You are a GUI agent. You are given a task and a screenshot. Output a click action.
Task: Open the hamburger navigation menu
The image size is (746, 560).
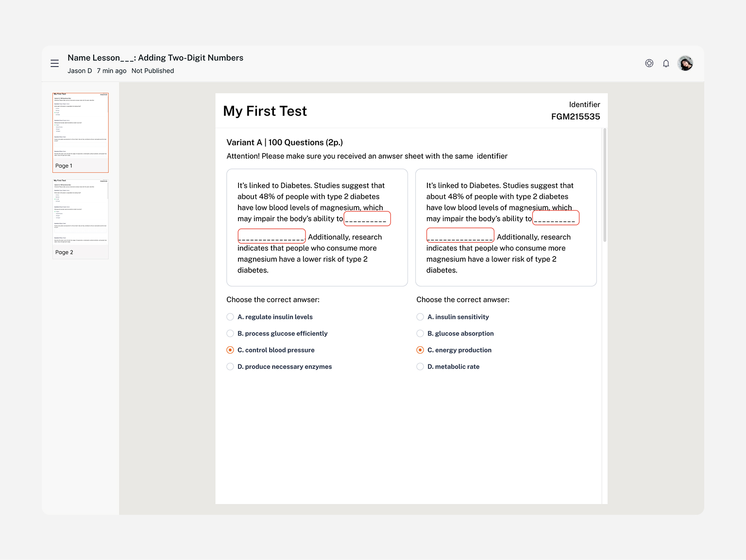tap(54, 63)
